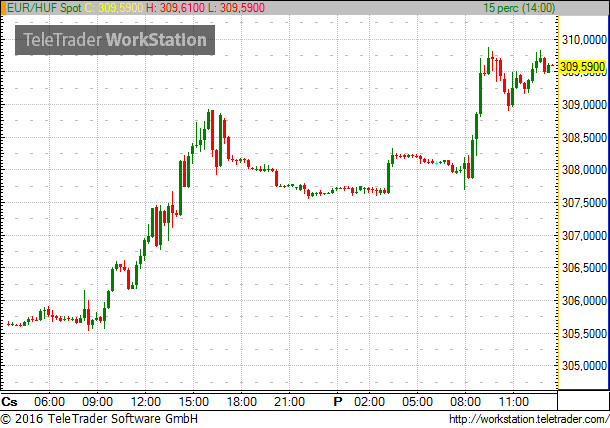Click the 308,5000 price axis label

tap(584, 137)
